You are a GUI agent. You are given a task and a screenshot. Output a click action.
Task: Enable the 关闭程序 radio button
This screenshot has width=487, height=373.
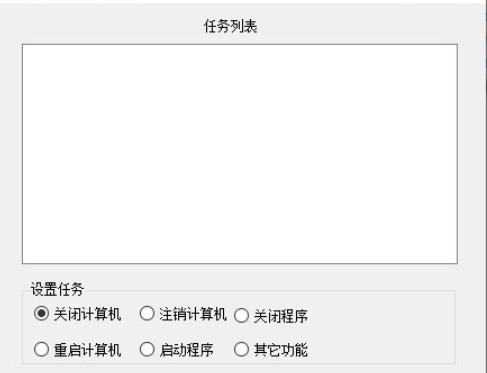click(x=271, y=316)
